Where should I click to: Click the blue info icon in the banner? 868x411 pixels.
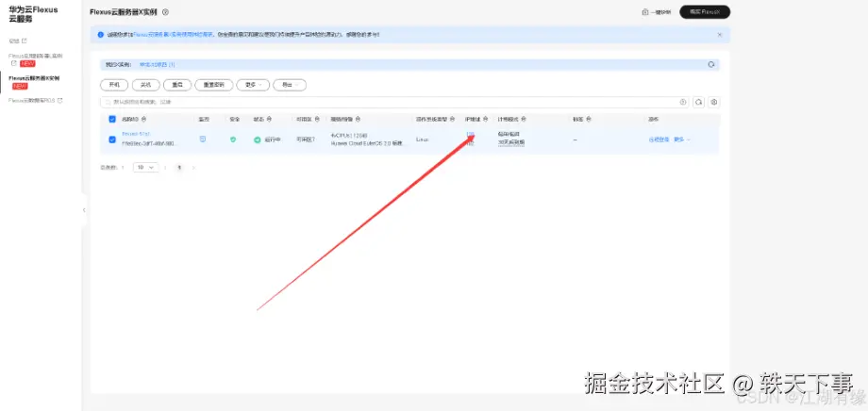point(100,34)
